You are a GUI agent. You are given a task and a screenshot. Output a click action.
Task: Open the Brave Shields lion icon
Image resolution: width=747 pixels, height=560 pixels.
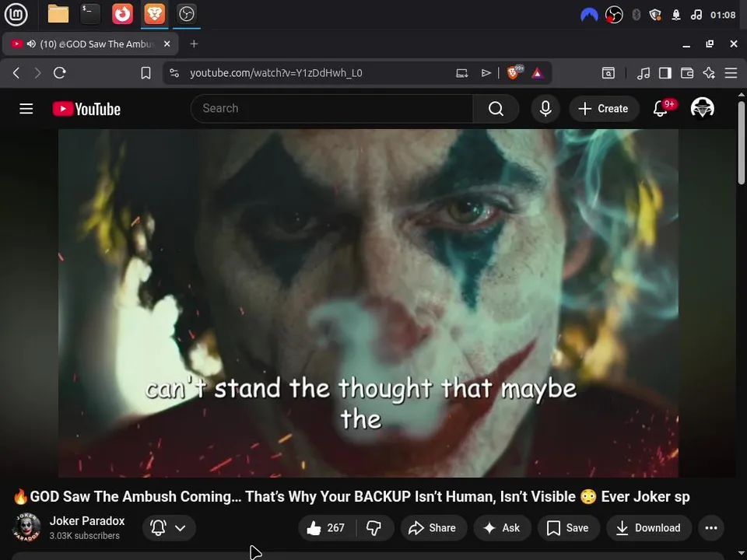coord(514,72)
